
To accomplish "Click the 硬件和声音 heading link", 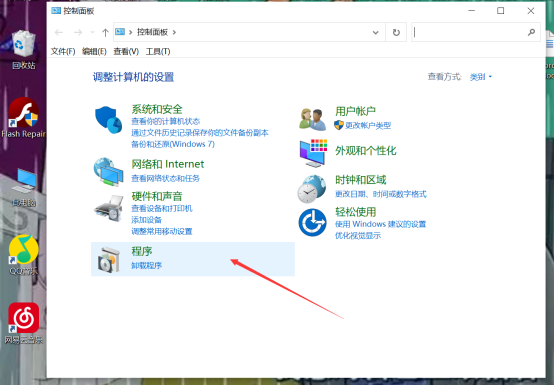I will coord(157,196).
